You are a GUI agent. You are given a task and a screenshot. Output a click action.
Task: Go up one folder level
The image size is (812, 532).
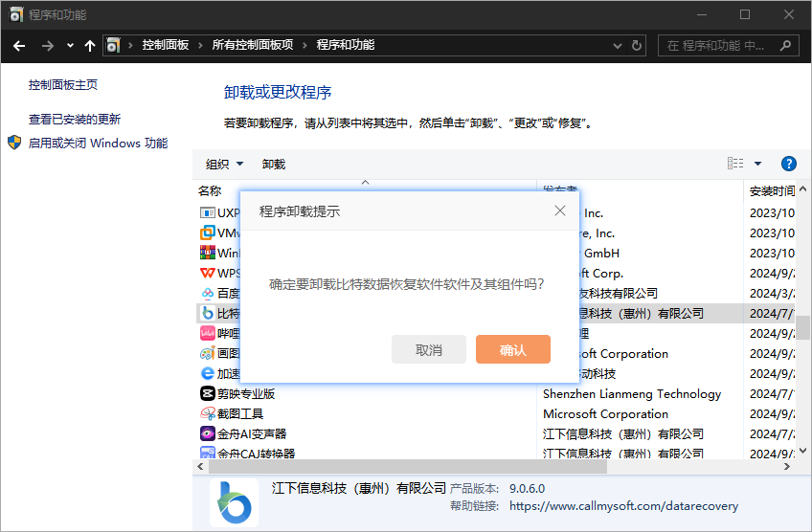(x=90, y=46)
